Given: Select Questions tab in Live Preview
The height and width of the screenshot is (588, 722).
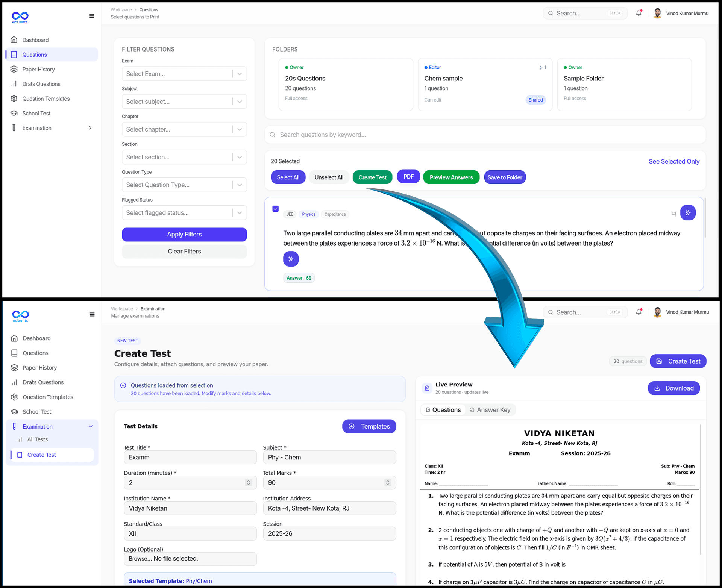Looking at the screenshot, I should (x=443, y=410).
